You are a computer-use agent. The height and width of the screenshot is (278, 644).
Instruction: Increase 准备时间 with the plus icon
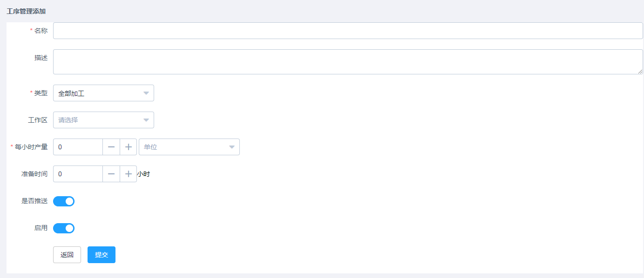point(129,174)
